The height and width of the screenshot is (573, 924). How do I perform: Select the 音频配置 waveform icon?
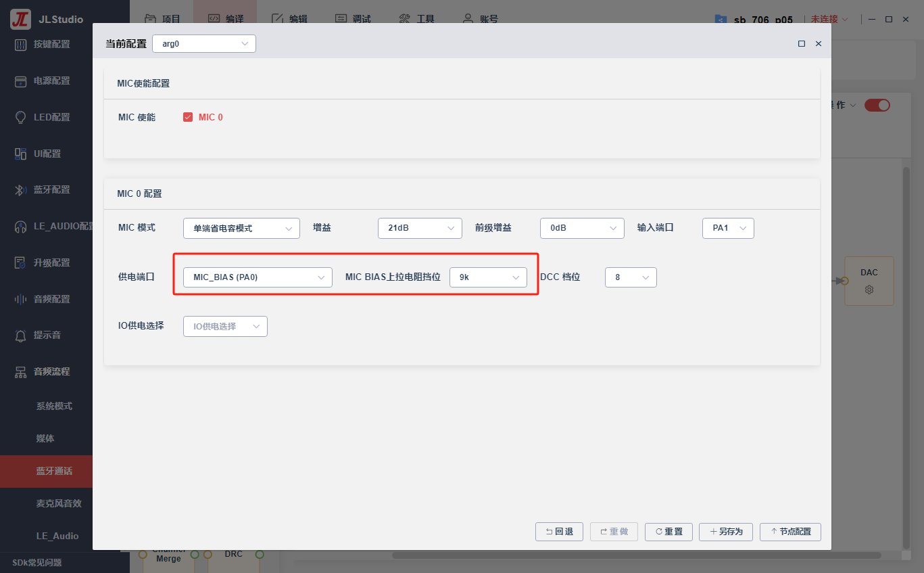(21, 299)
